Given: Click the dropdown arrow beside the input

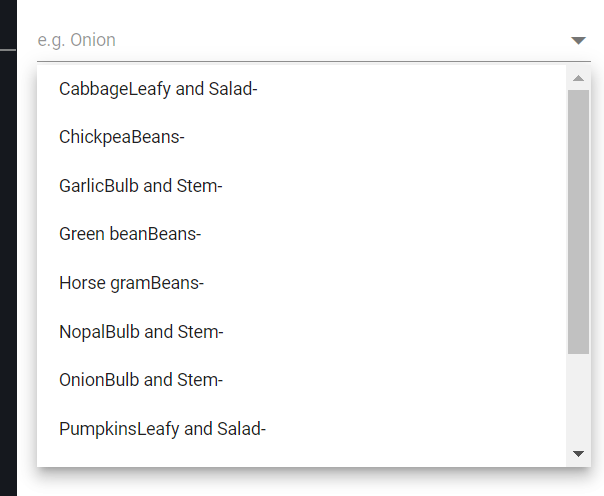Looking at the screenshot, I should pyautogui.click(x=578, y=41).
